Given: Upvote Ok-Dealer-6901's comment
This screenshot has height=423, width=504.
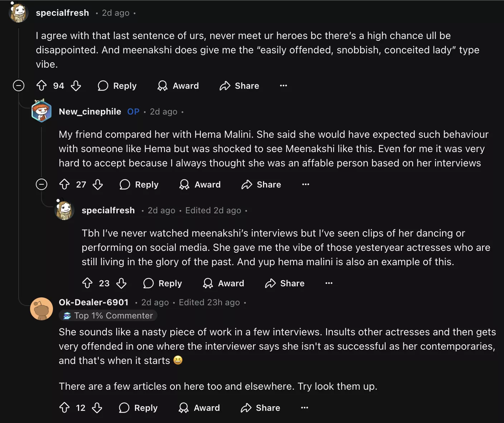Looking at the screenshot, I should click(64, 408).
